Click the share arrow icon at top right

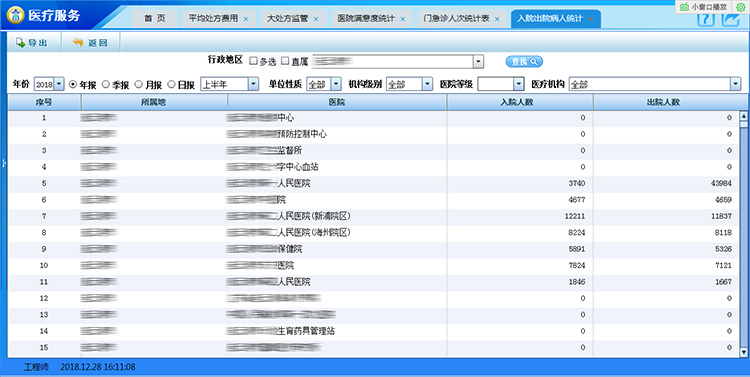730,20
